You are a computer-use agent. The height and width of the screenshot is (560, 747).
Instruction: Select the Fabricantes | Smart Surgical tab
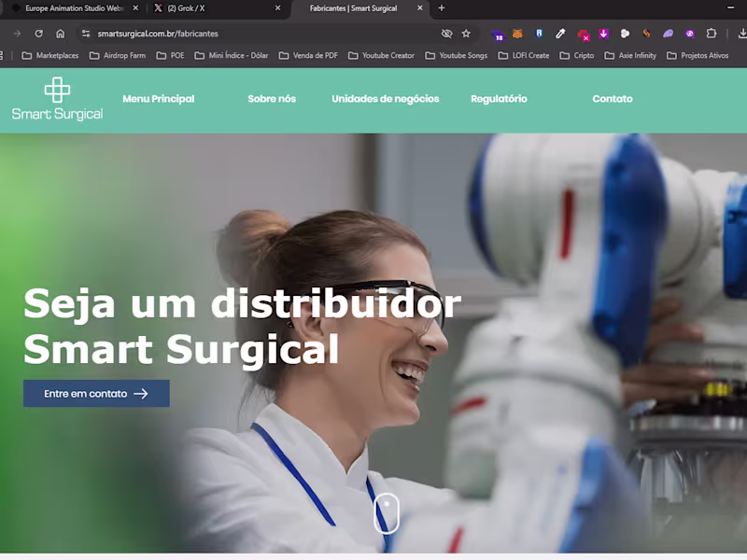[359, 8]
